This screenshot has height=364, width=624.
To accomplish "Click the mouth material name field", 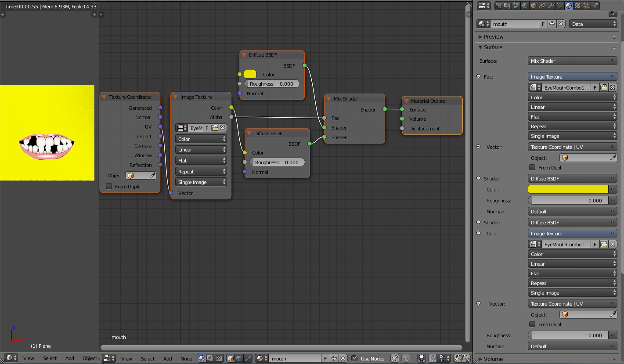I will tap(514, 24).
